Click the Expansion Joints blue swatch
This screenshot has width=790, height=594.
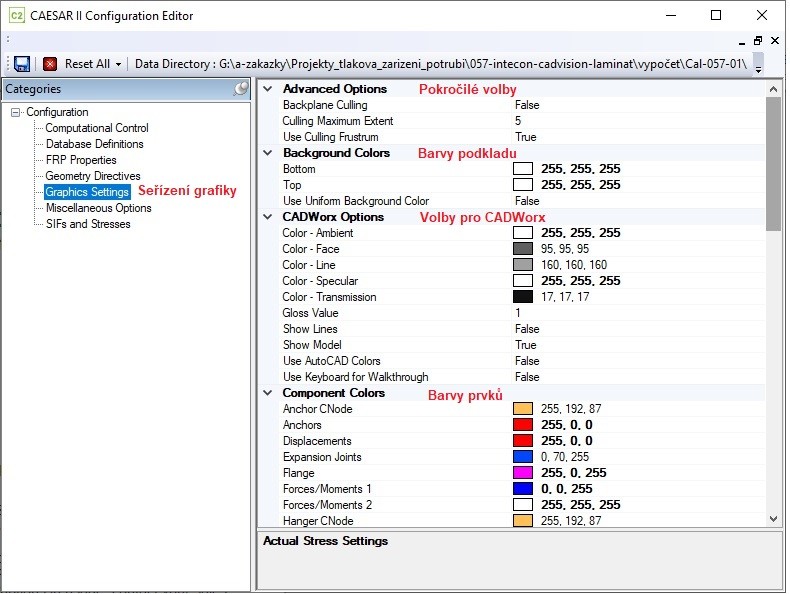[523, 457]
